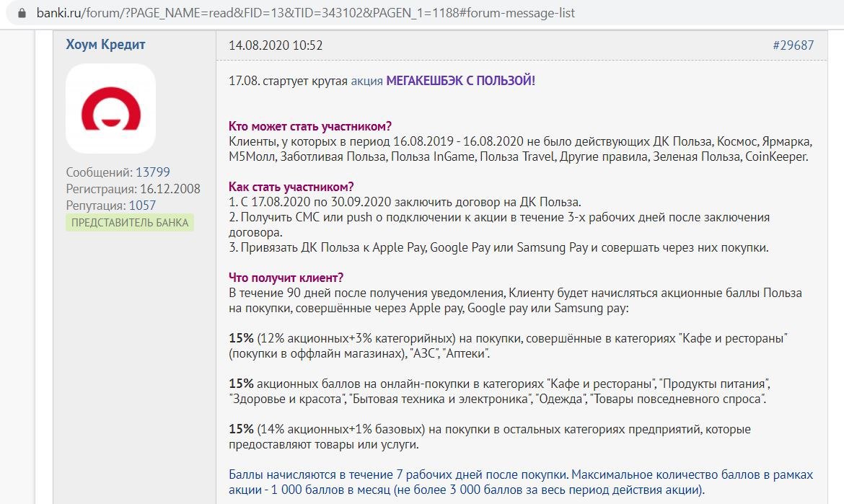Click heading Кто может стать участником?
Viewport: 844px width, 504px height.
[310, 126]
